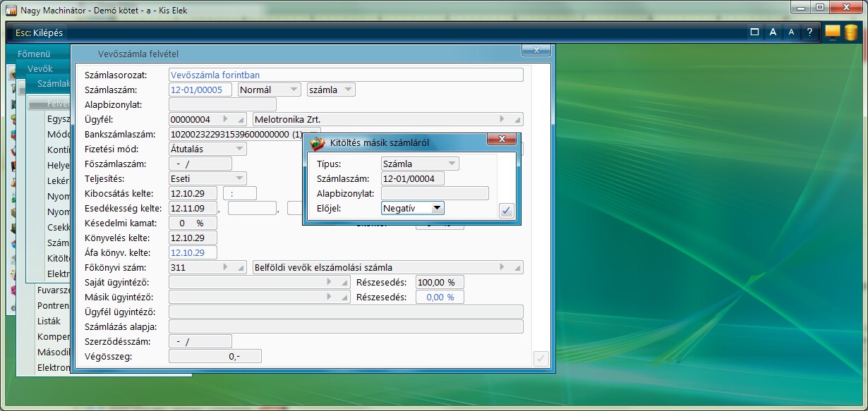The image size is (868, 411).
Task: Click the Bankszámlaszám field
Action: pos(236,134)
